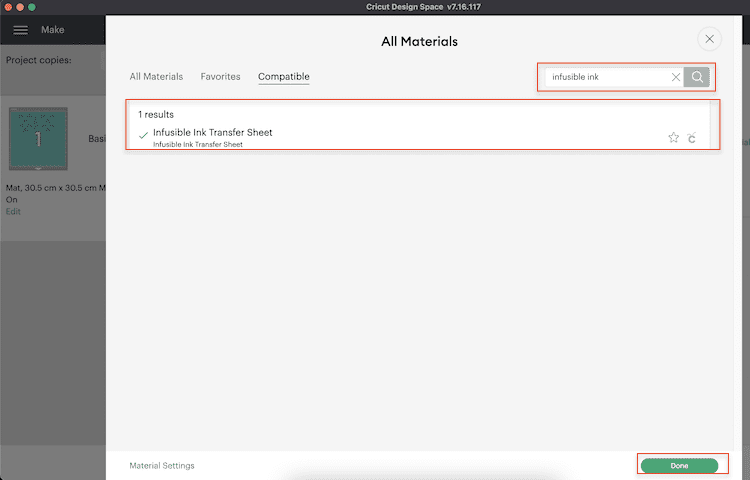Click the Cricut C icon in result row

pyautogui.click(x=691, y=138)
